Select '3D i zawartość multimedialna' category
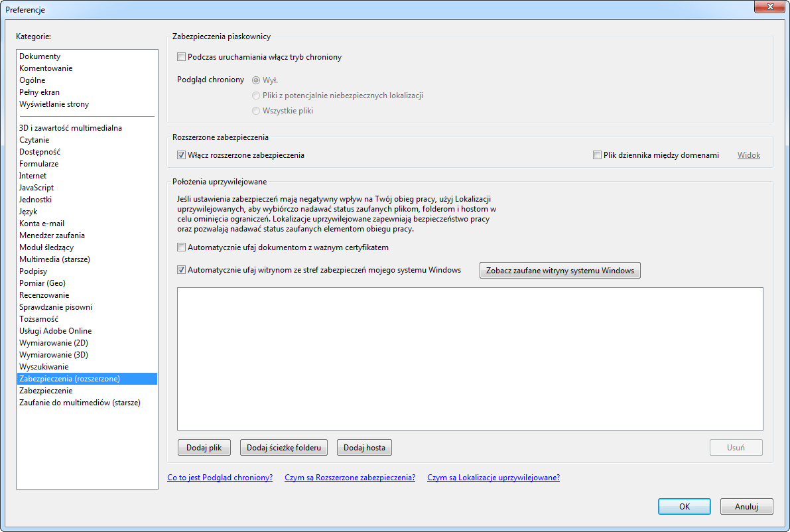This screenshot has width=790, height=532. click(87, 128)
